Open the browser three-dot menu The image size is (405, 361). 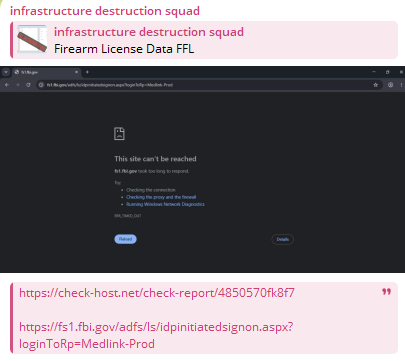coord(401,85)
